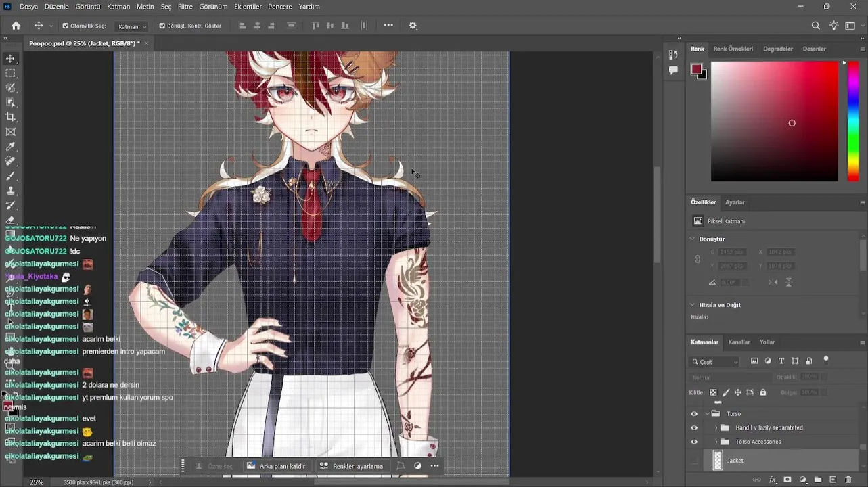
Task: Click align left edges icon
Action: [x=243, y=26]
